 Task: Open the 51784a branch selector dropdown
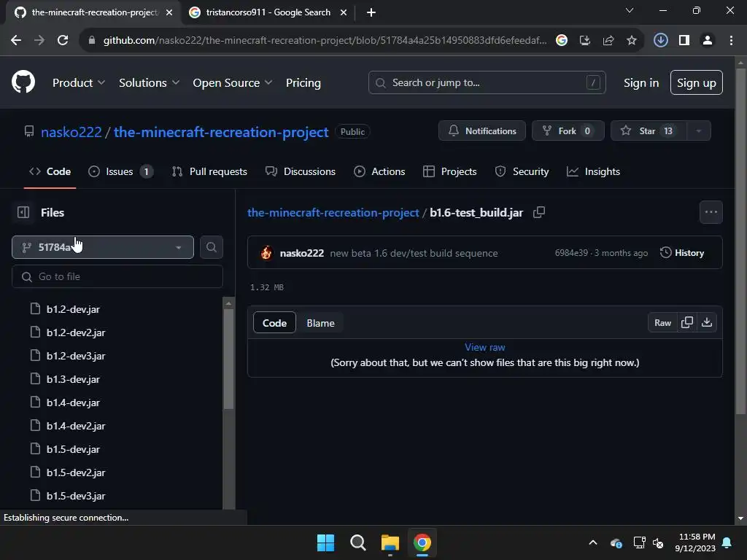point(103,247)
